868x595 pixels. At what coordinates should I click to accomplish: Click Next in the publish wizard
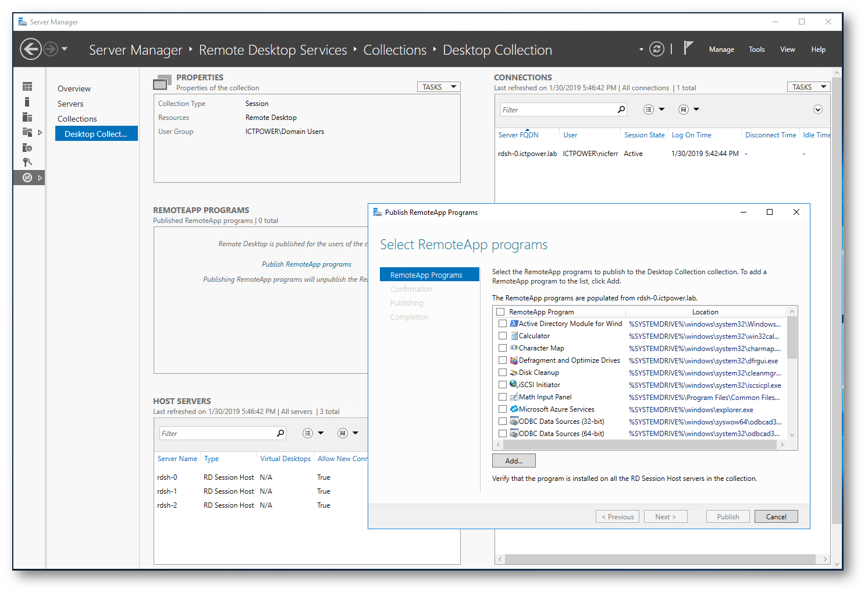(666, 516)
